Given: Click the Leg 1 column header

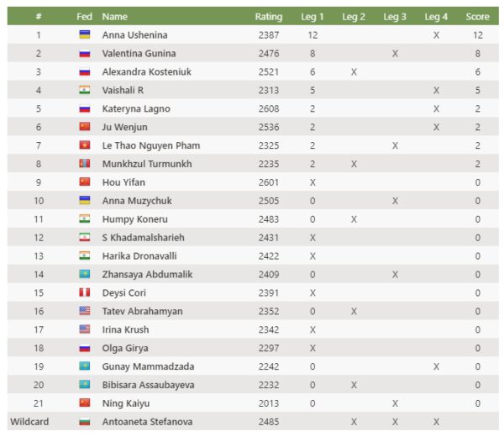Looking at the screenshot, I should tap(312, 16).
